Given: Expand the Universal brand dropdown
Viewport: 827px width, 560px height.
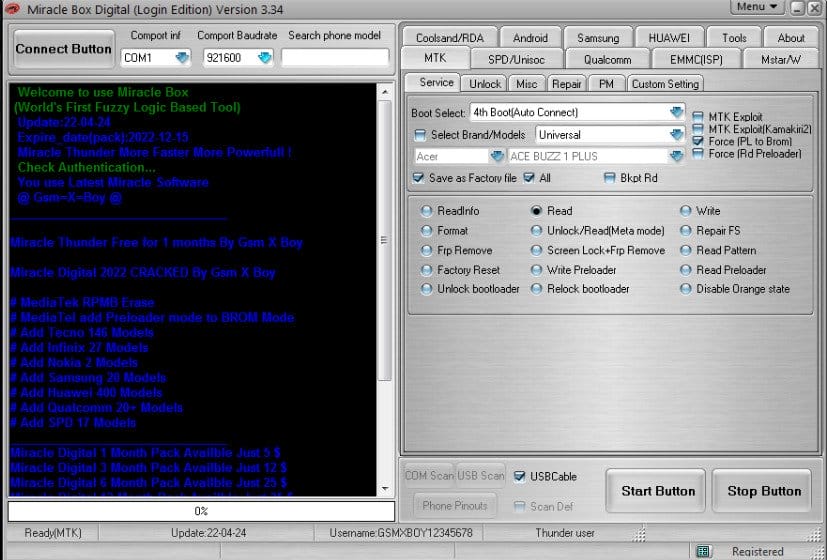Looking at the screenshot, I should [676, 135].
